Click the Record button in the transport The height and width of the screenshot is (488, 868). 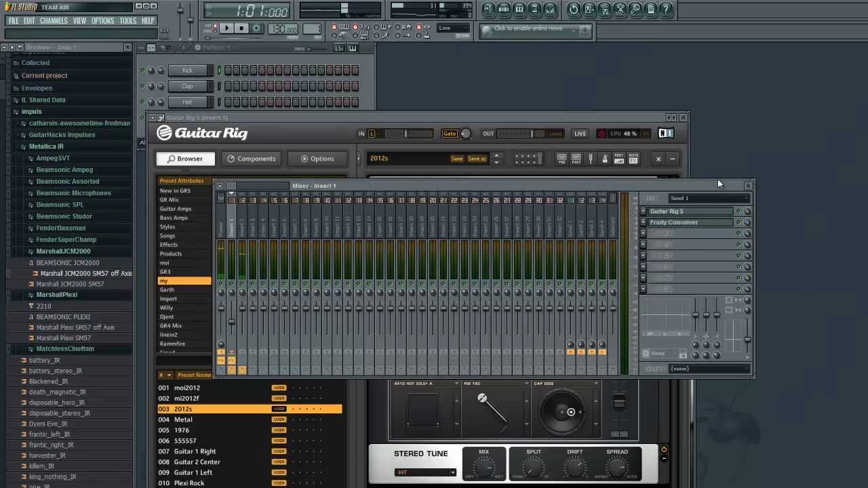click(x=256, y=28)
